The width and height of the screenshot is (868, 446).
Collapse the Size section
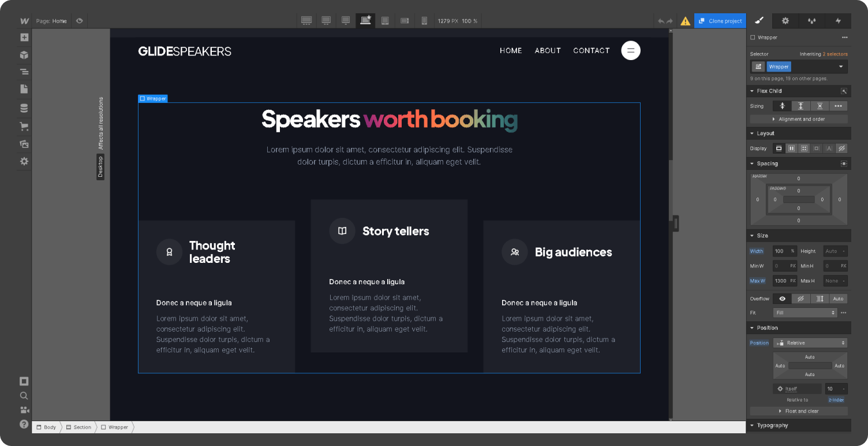pyautogui.click(x=753, y=236)
